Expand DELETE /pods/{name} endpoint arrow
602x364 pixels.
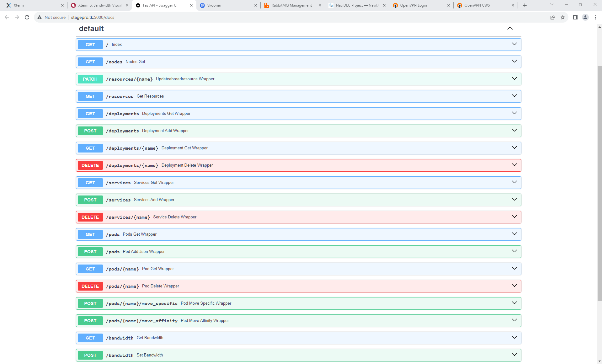[x=514, y=286]
